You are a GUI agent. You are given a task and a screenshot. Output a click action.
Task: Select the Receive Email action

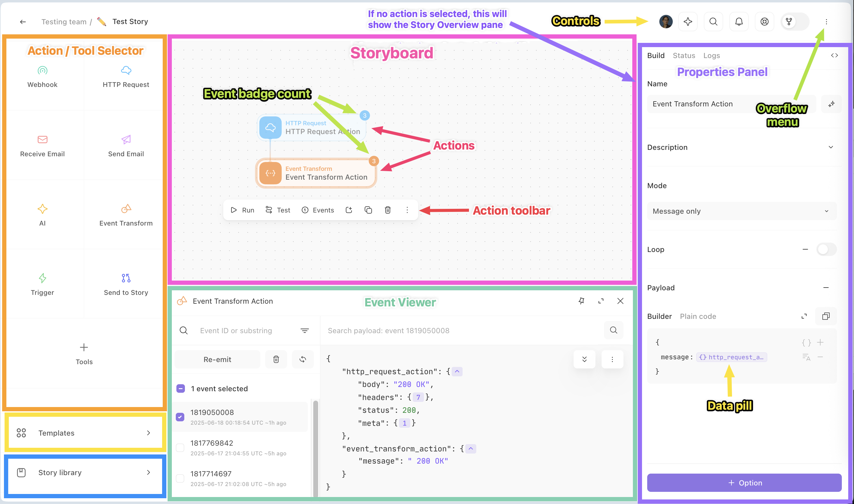tap(42, 147)
